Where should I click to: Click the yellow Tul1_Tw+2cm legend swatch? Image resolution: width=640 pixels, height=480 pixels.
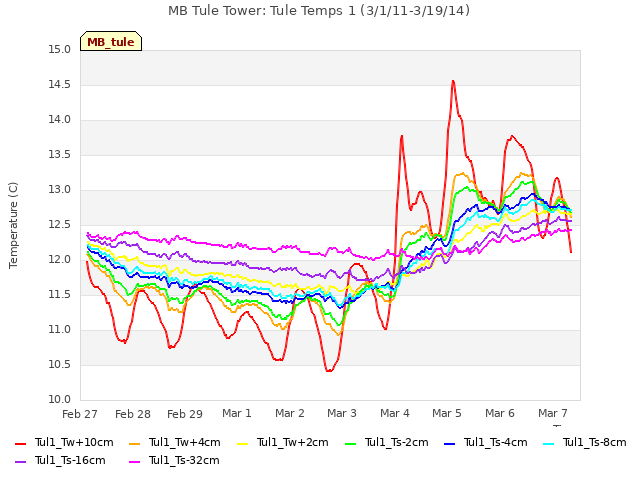[x=242, y=444]
